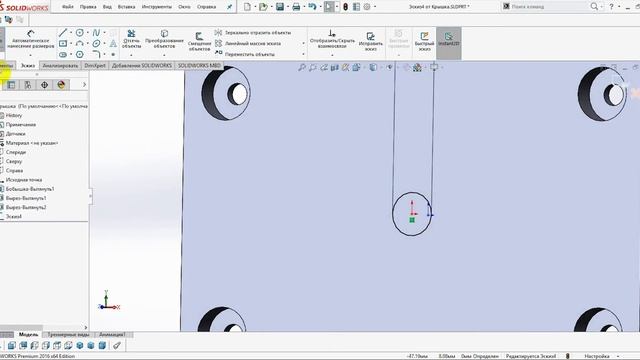Viewport: 640px width, 360px height.
Task: Click the Section View icon in view toolbar
Action: [335, 67]
